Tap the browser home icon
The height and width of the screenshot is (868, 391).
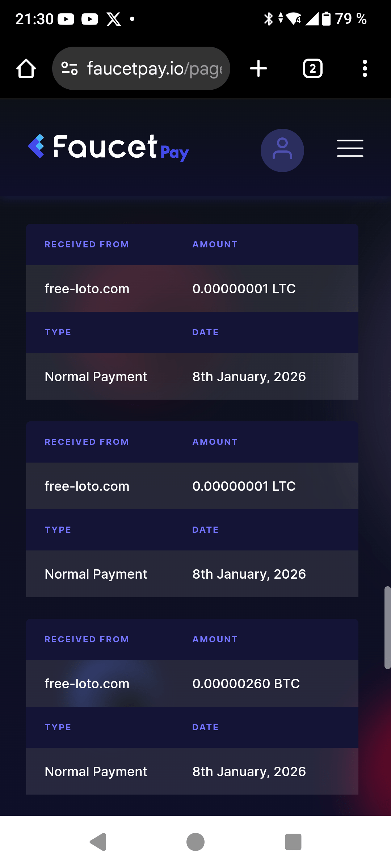26,68
